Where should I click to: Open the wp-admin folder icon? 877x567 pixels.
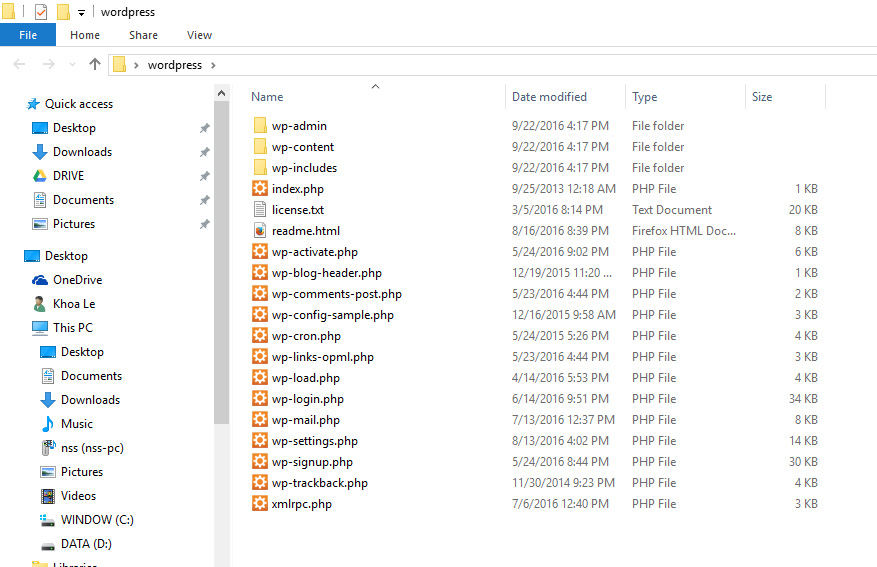point(260,126)
